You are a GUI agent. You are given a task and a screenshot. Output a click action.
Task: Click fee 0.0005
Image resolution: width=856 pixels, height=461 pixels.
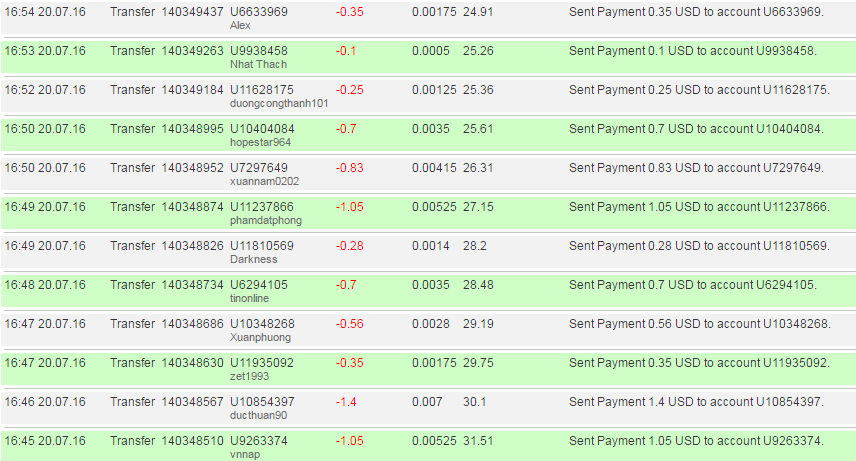point(431,51)
